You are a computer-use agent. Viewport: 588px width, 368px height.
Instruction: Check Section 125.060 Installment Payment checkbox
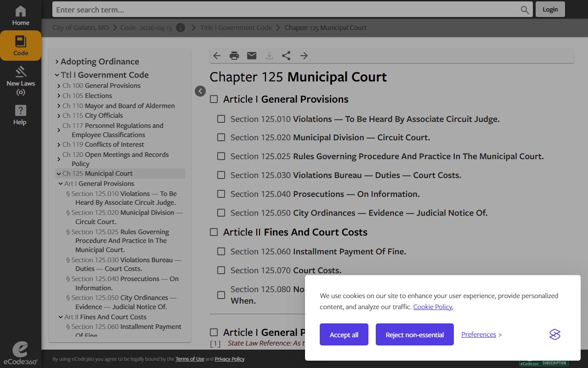tap(221, 251)
